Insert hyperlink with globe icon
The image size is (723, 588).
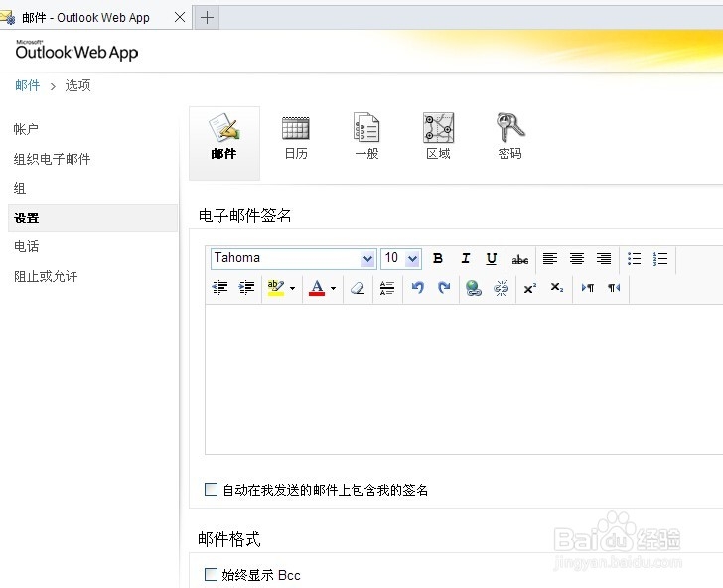[x=474, y=288]
